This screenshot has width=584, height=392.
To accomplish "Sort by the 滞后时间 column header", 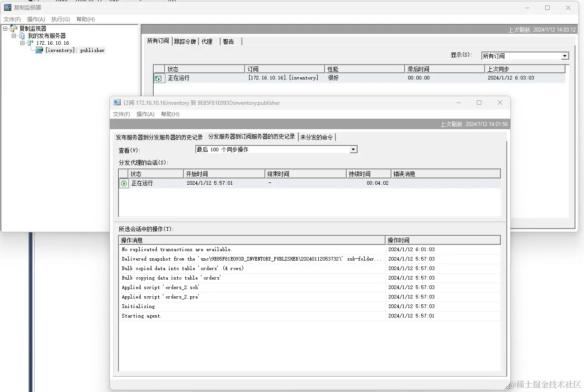I will click(445, 69).
